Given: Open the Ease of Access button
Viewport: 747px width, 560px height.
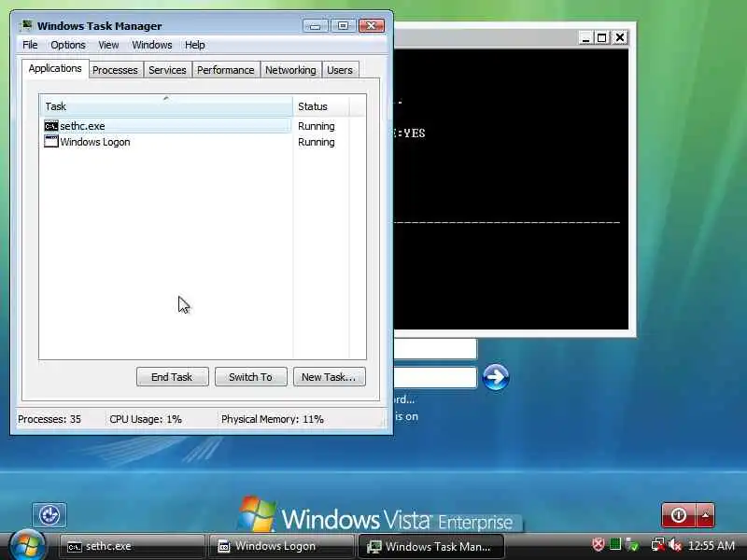Looking at the screenshot, I should coord(49,515).
